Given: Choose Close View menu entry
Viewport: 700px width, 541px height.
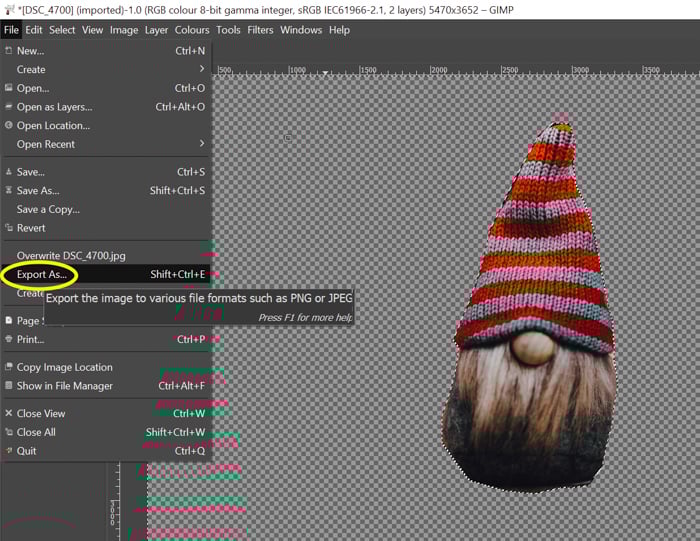Looking at the screenshot, I should (105, 413).
